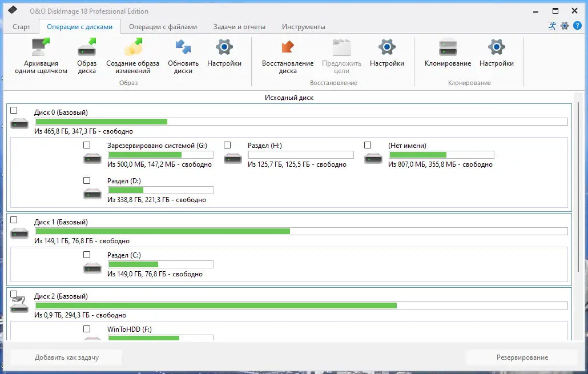Enable the Диск 1 (Базовый) checkbox
588x374 pixels.
click(x=14, y=220)
